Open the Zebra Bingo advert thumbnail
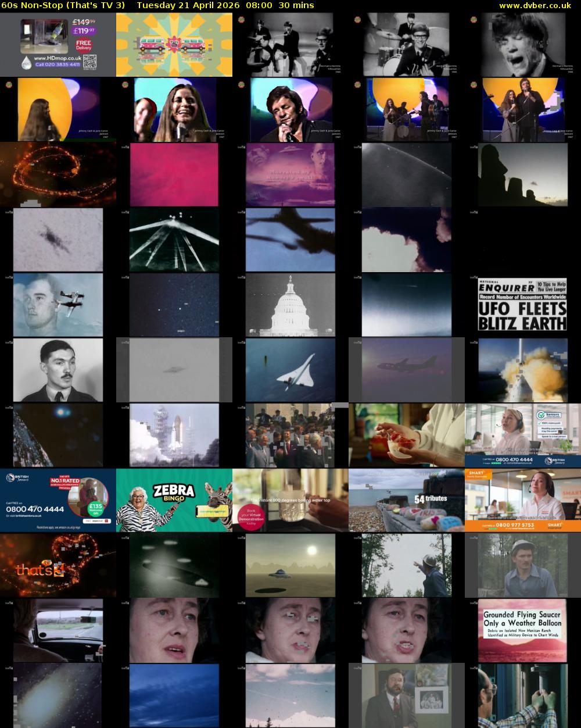 click(174, 501)
